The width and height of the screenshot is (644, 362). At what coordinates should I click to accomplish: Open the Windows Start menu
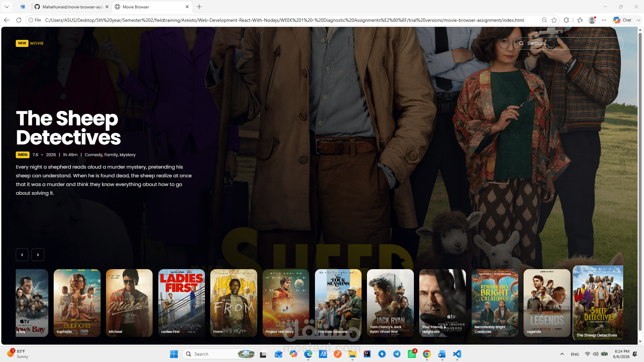pos(174,354)
